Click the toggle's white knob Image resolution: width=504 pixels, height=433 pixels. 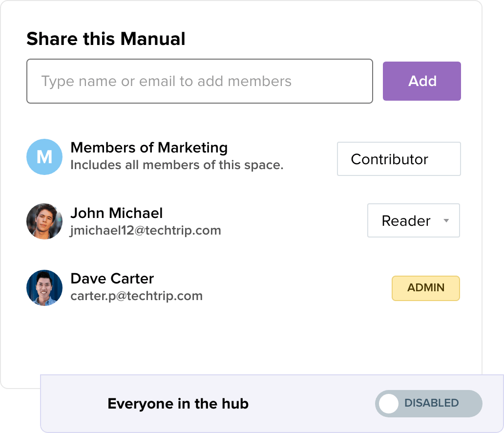click(389, 404)
